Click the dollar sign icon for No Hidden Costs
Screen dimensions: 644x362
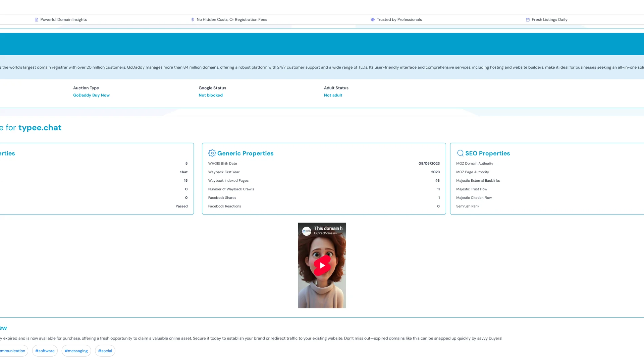click(x=193, y=20)
